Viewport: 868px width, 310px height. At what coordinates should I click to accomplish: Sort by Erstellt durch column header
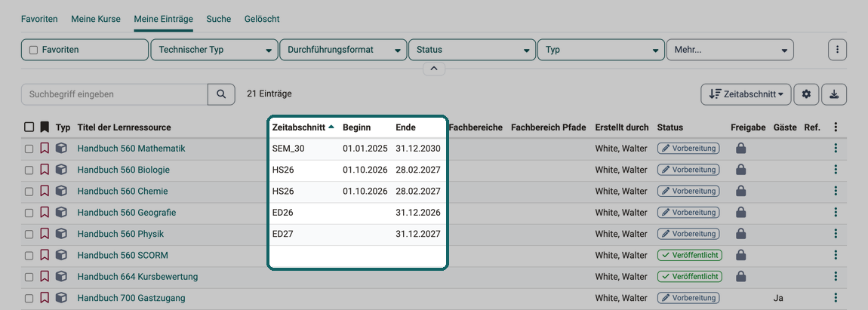tap(622, 127)
